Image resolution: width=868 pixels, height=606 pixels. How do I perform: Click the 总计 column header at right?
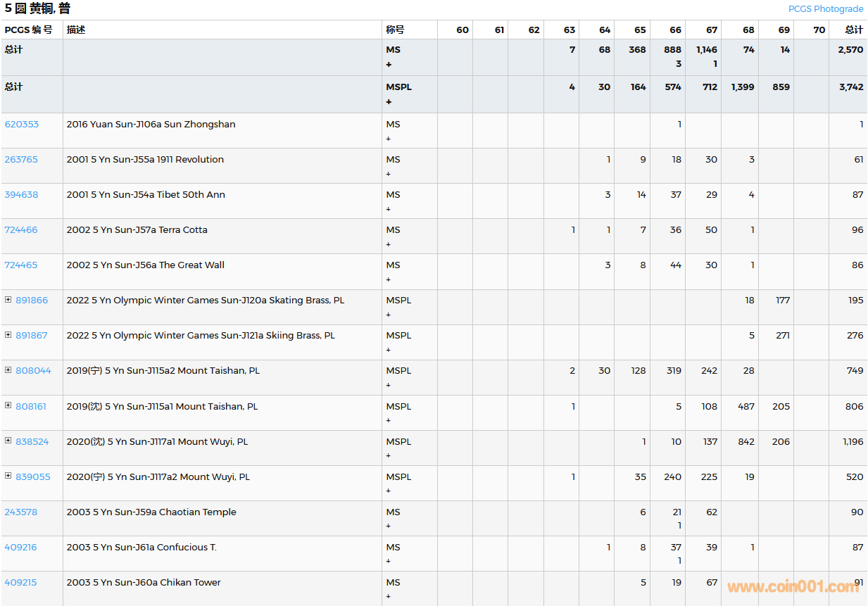(853, 30)
